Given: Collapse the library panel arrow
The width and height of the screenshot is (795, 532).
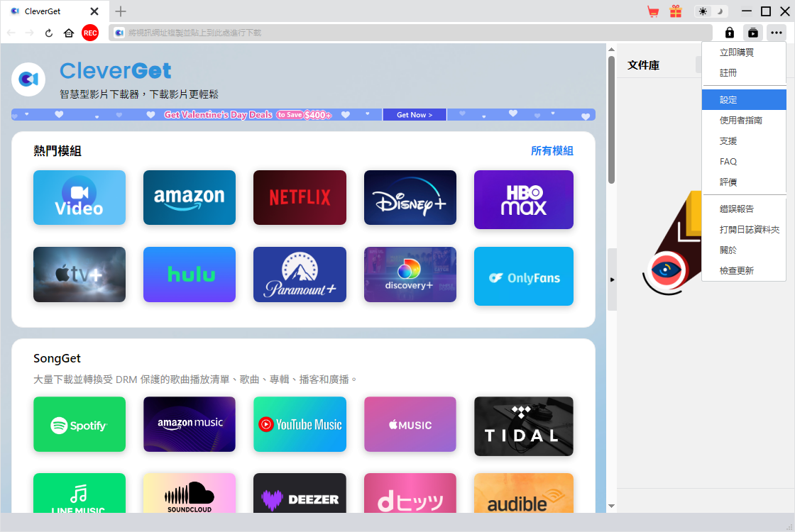Looking at the screenshot, I should point(612,279).
